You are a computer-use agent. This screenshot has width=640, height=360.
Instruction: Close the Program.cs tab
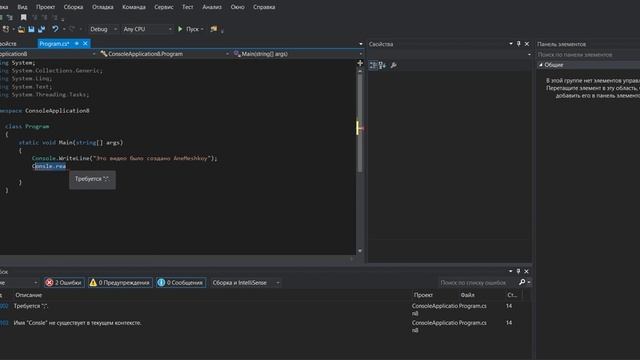click(85, 44)
